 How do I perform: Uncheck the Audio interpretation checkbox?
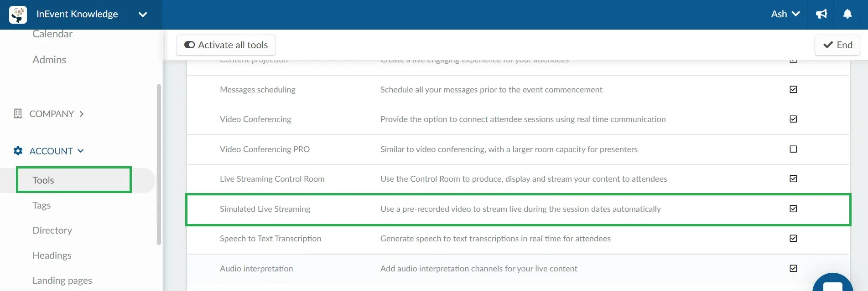(793, 268)
